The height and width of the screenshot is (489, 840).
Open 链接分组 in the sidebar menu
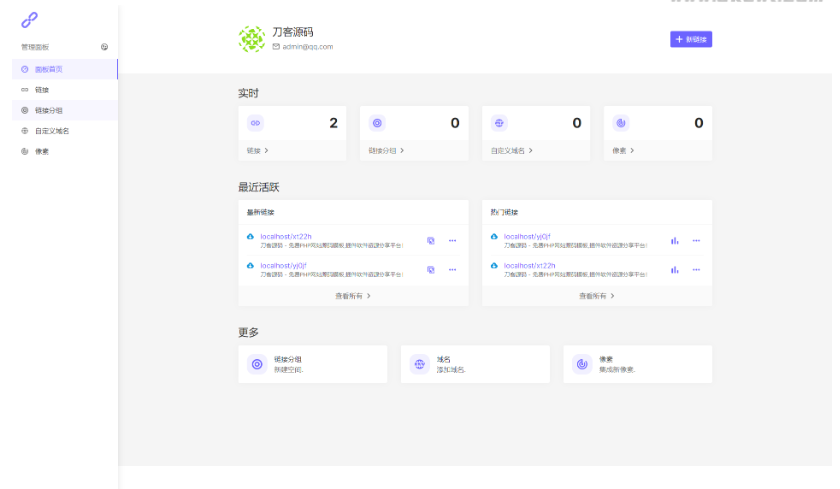pos(65,110)
